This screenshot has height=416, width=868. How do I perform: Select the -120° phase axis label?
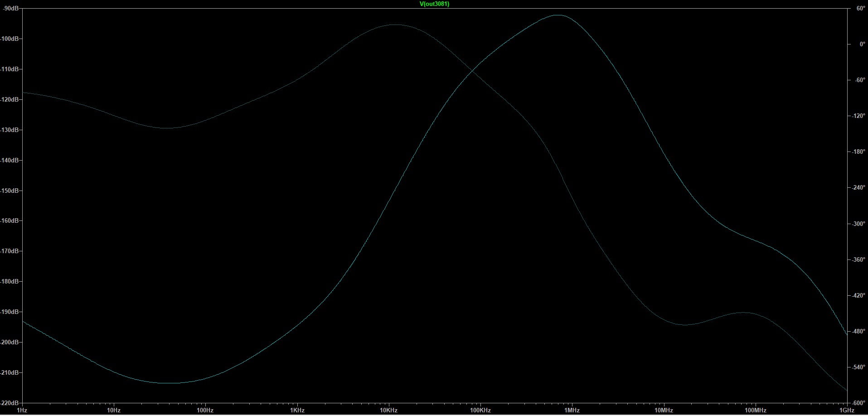point(858,116)
